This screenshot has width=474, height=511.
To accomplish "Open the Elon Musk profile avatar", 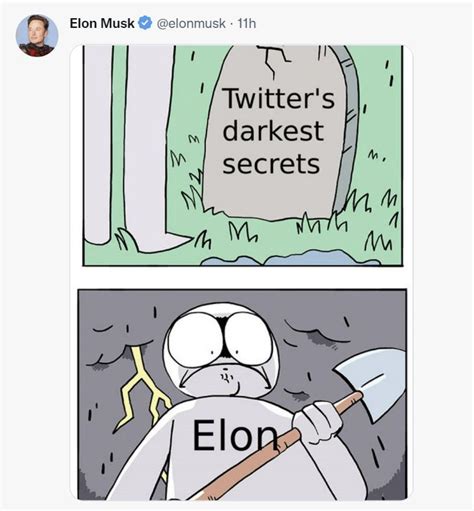I will click(x=37, y=35).
